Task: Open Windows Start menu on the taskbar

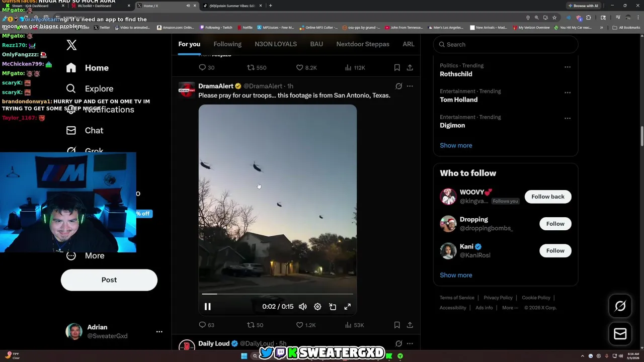Action: point(244,356)
